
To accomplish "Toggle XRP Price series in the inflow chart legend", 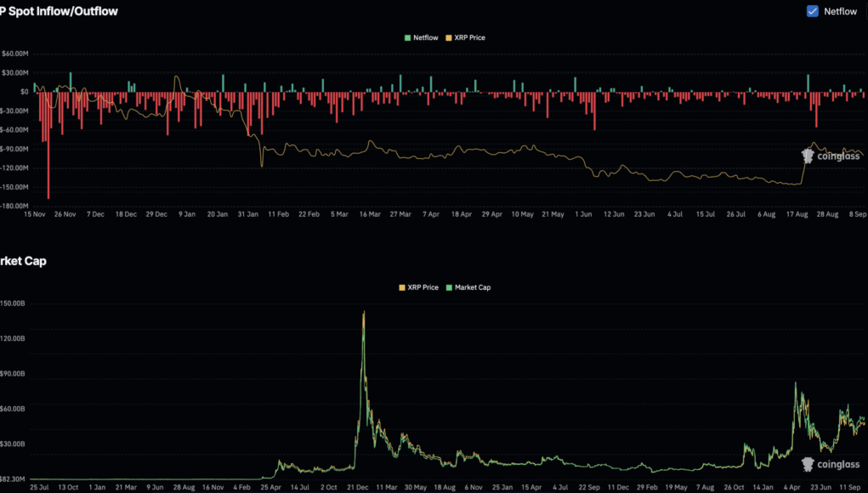I will click(x=465, y=37).
